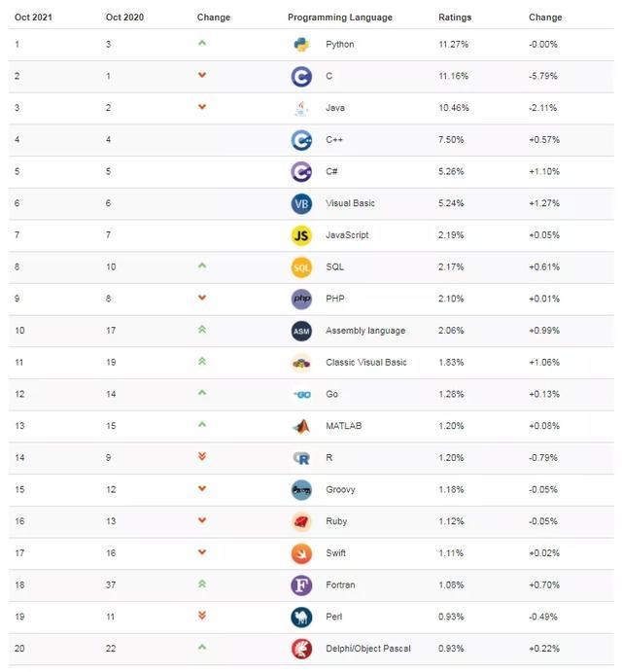Click the Programming Language column header
622x672 pixels.
[340, 18]
